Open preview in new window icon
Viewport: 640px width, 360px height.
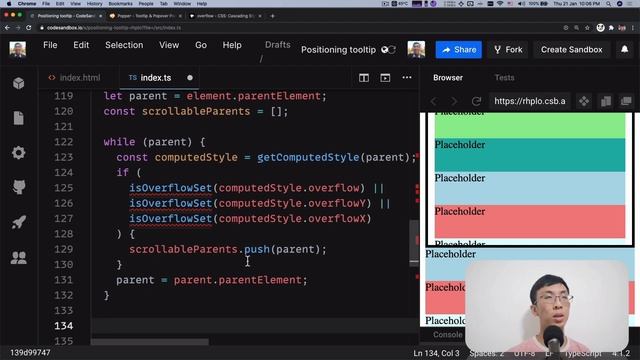click(626, 100)
